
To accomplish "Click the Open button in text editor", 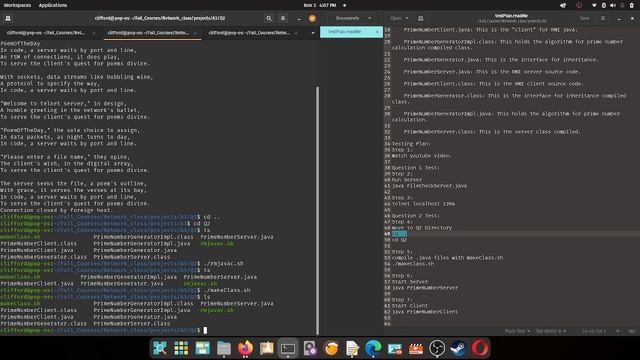I will [x=396, y=18].
